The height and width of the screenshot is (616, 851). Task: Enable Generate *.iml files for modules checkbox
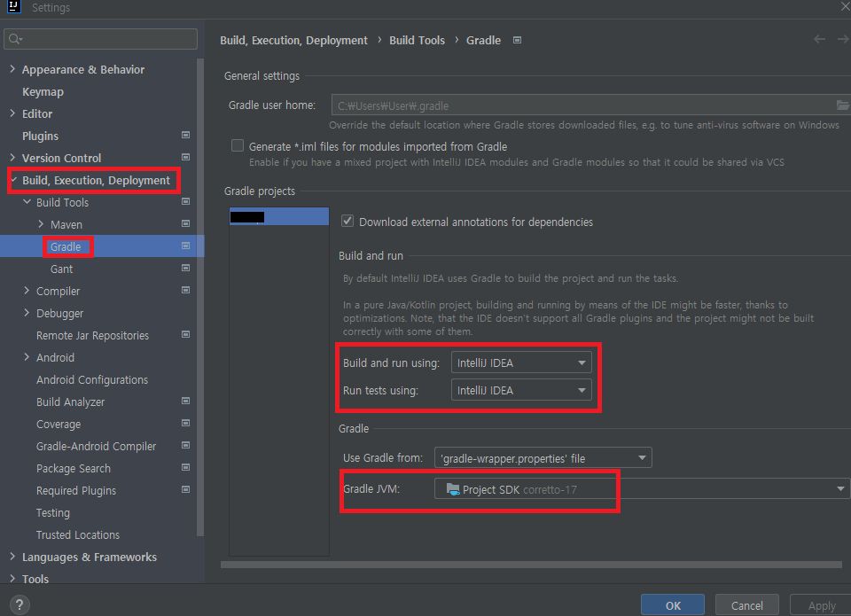pos(238,145)
